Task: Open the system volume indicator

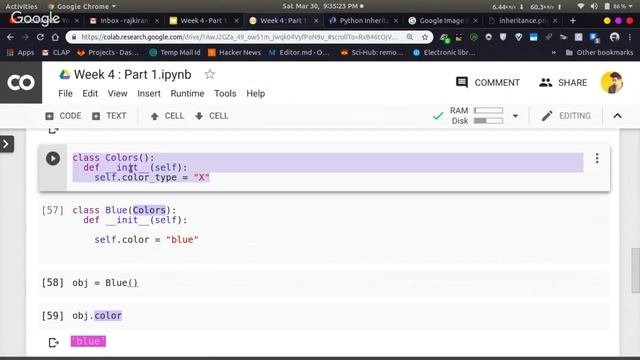Action: tap(594, 6)
